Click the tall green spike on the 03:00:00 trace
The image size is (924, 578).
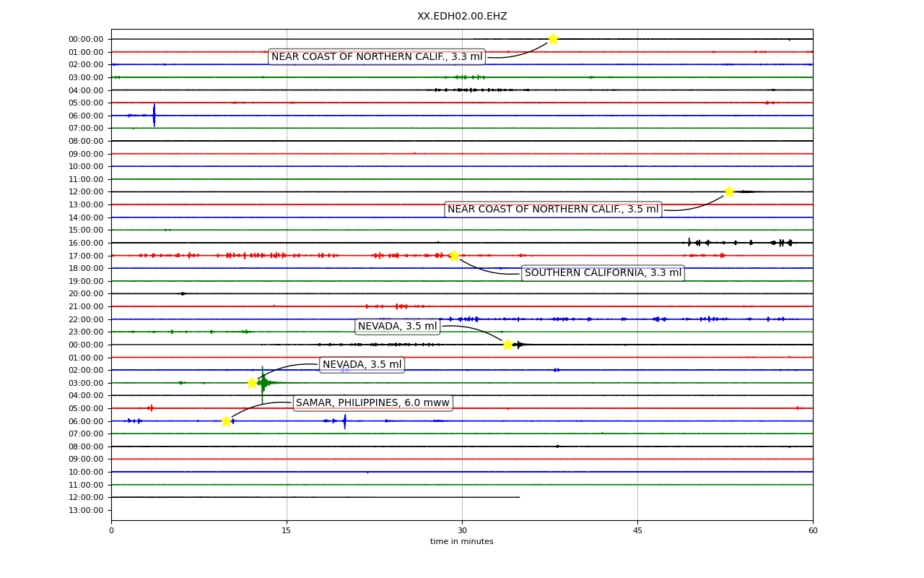(x=263, y=383)
